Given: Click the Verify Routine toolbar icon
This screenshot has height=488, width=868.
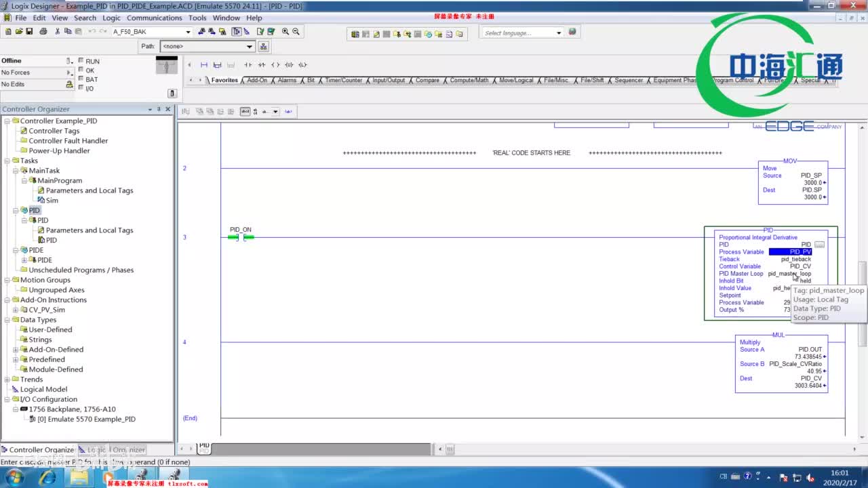Looking at the screenshot, I should click(260, 31).
